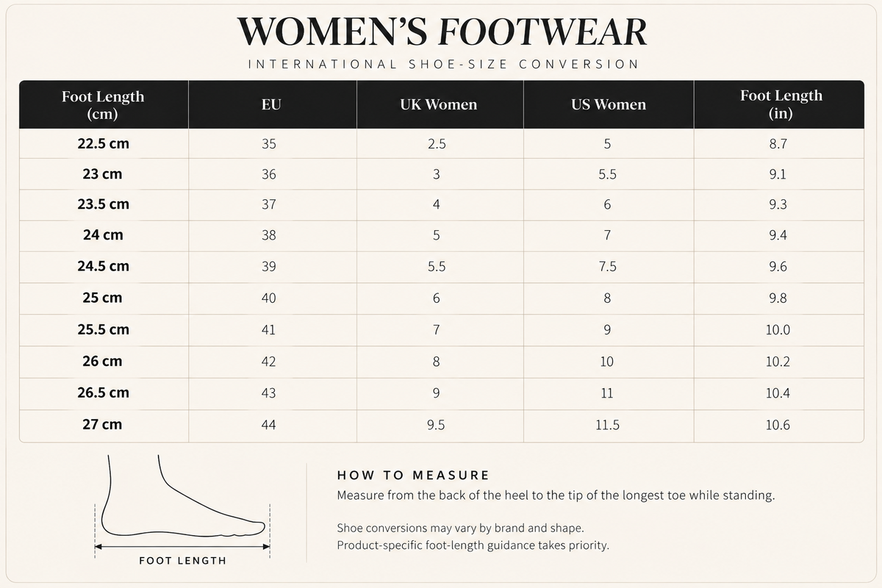Image resolution: width=882 pixels, height=588 pixels.
Task: Click the Foot Length (cm) header
Action: pos(103,104)
